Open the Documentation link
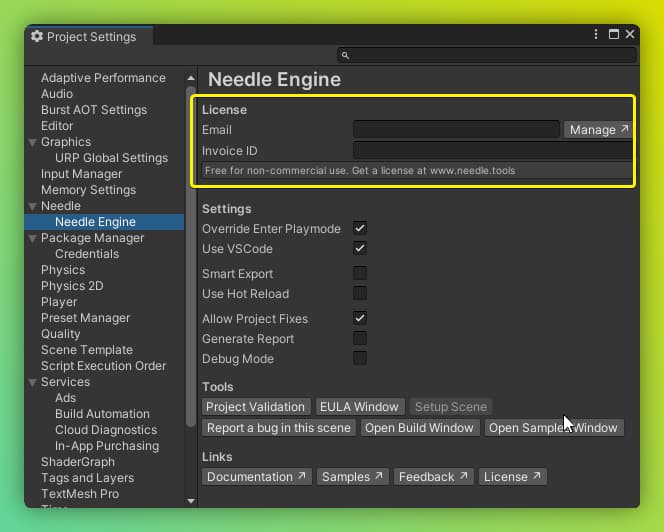664x532 pixels. coord(257,477)
